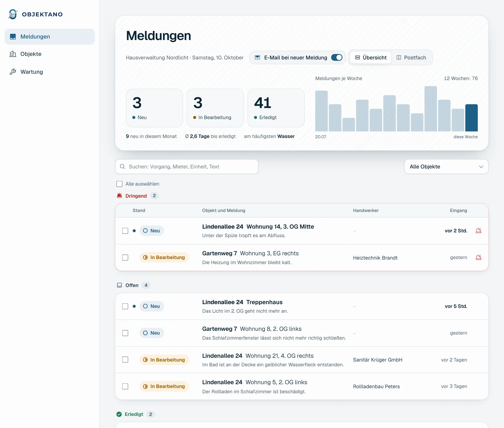Select checkbox for Lindenallee 24 Wohnung 21 row
The image size is (504, 428).
[x=125, y=360]
